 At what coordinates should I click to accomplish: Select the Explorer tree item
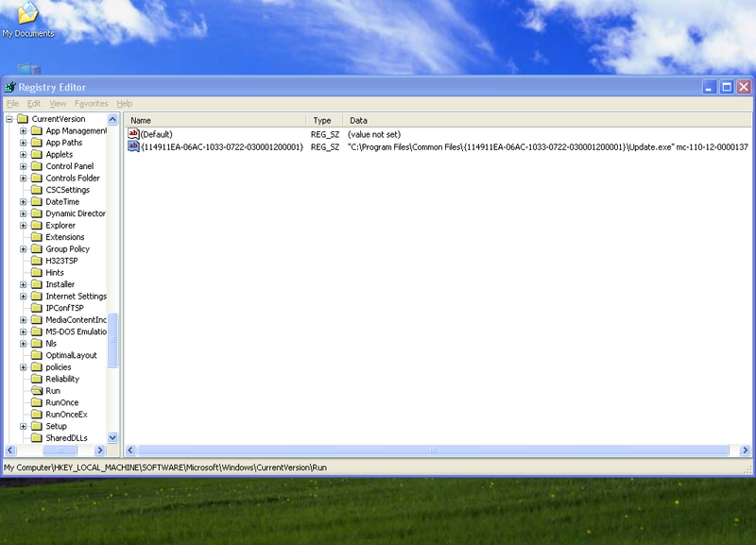click(x=60, y=226)
